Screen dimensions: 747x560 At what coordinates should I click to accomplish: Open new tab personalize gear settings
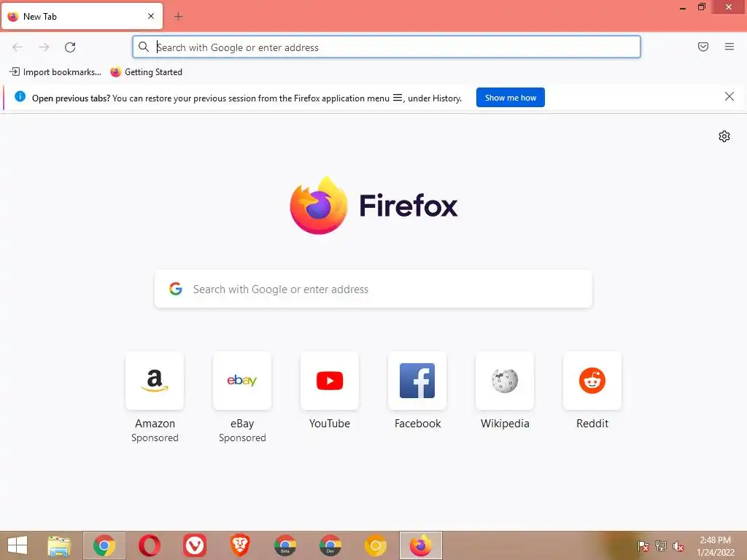[724, 136]
